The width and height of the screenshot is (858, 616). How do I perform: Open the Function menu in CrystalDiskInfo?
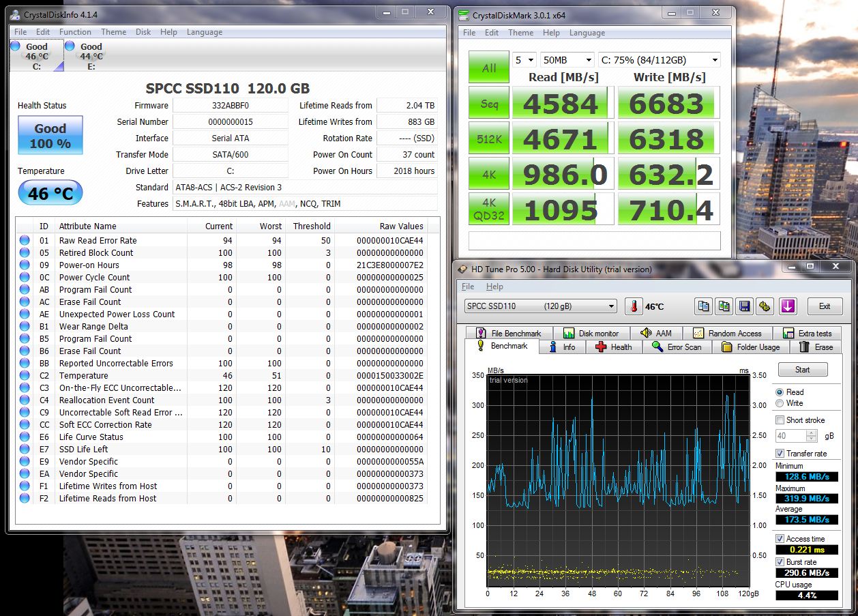(75, 32)
